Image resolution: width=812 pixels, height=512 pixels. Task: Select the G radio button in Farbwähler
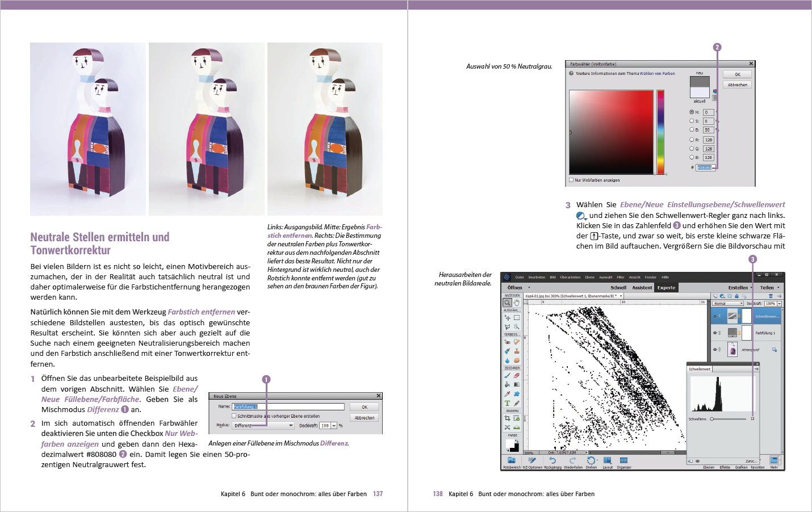(692, 148)
